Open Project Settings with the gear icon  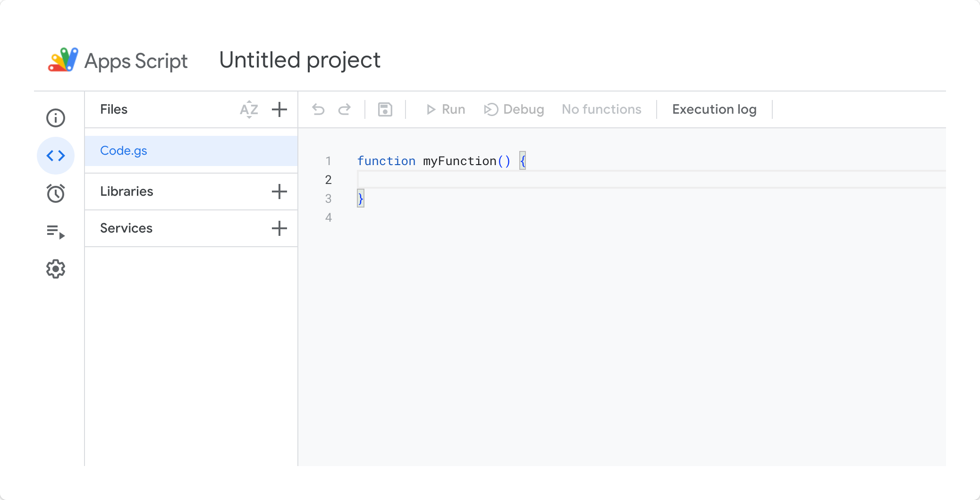tap(56, 268)
